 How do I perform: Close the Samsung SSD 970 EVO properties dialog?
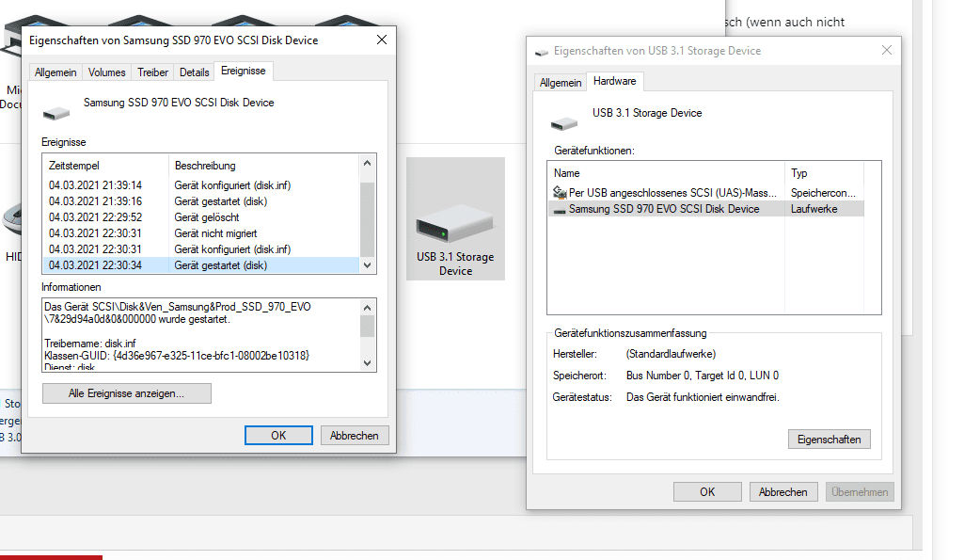(382, 40)
